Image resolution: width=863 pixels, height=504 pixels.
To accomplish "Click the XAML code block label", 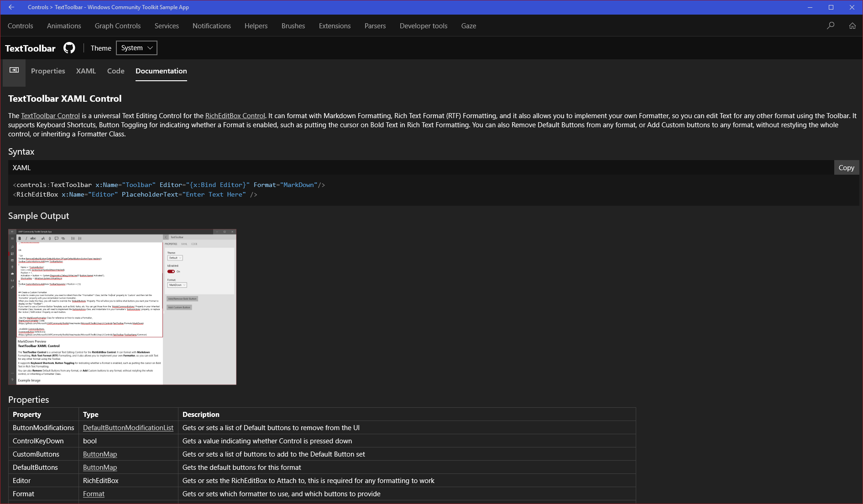I will pyautogui.click(x=22, y=168).
